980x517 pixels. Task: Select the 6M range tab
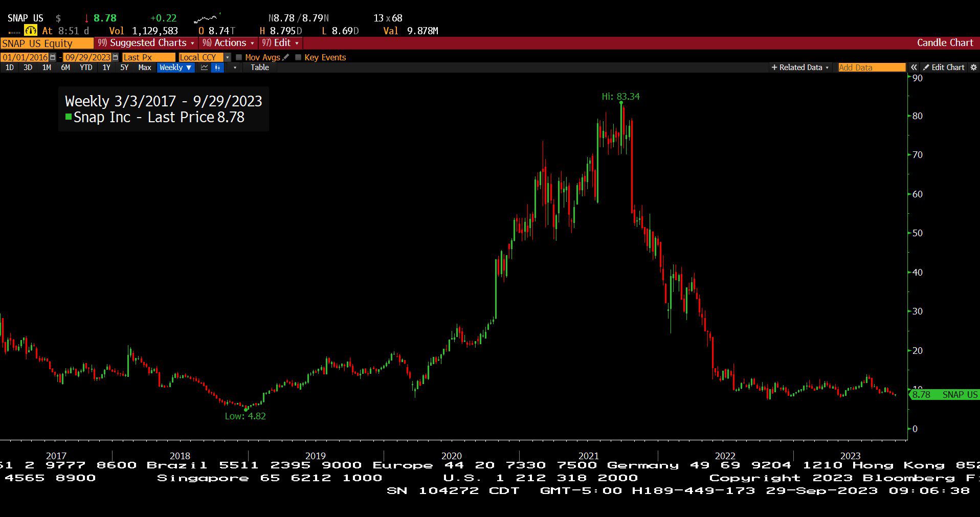tap(65, 68)
